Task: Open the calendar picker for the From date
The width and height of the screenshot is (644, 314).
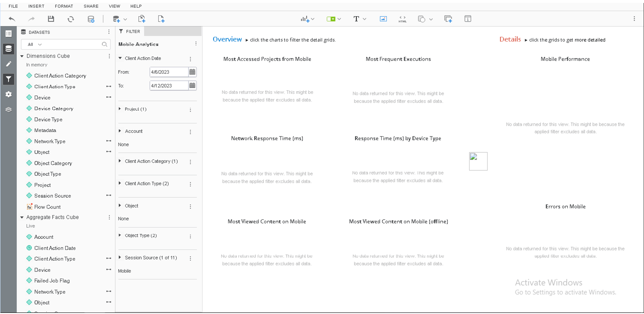Action: pyautogui.click(x=192, y=72)
